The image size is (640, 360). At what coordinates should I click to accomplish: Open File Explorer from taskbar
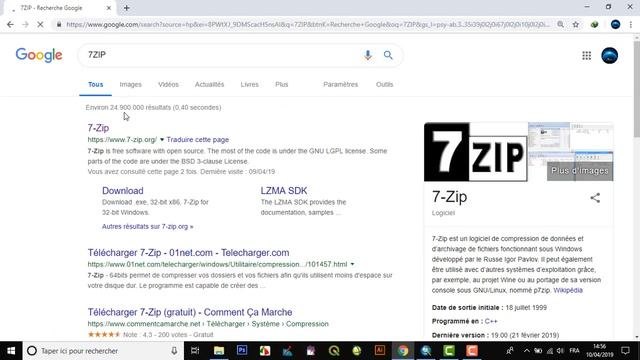click(x=219, y=351)
